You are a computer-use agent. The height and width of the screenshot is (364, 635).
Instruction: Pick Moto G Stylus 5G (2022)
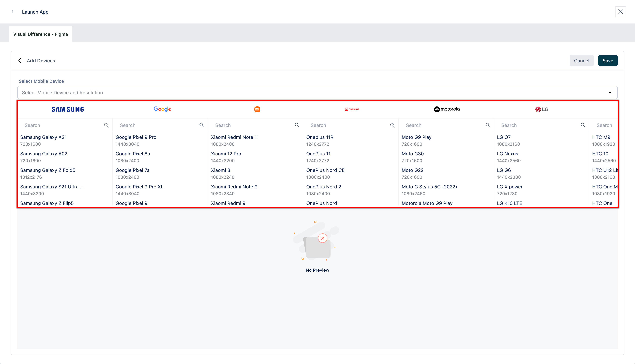pyautogui.click(x=429, y=190)
